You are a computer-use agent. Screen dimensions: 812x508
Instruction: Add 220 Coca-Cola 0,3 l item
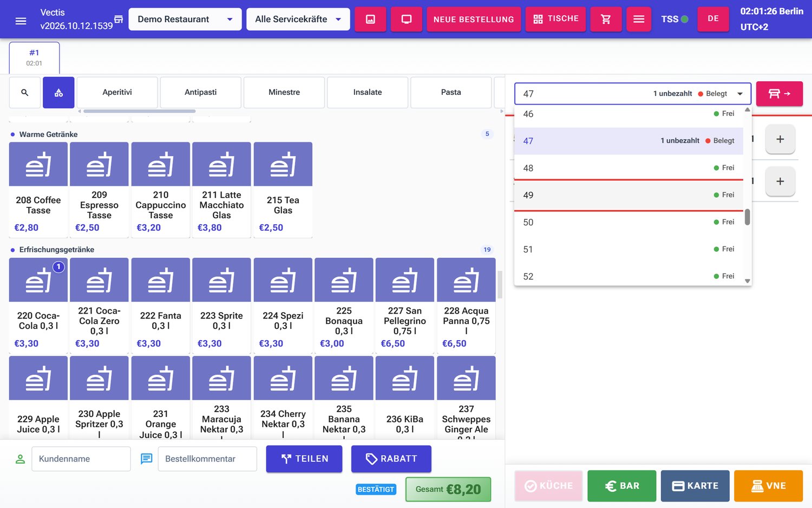38,306
